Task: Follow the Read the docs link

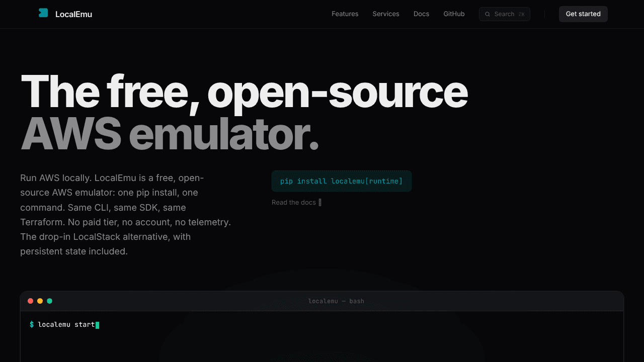Action: tap(296, 202)
